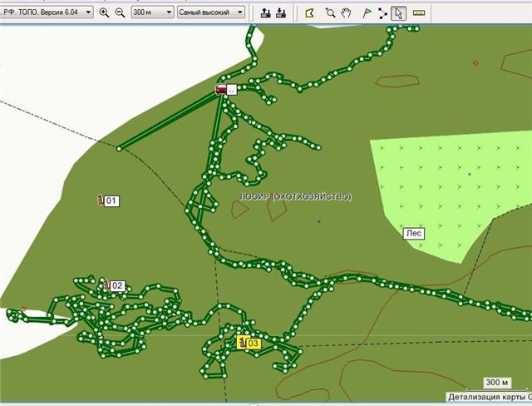
Task: Click waypoint 02 on the map
Action: [114, 285]
